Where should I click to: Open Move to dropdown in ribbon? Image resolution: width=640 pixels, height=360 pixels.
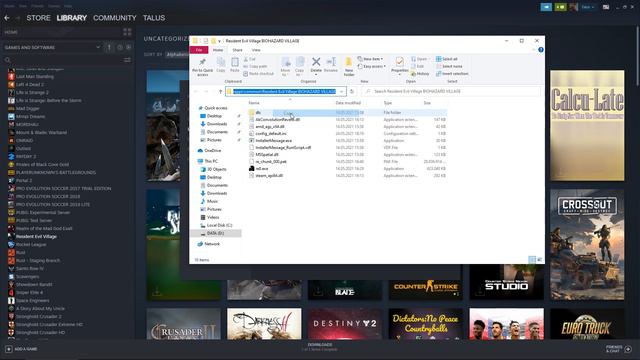tap(285, 67)
